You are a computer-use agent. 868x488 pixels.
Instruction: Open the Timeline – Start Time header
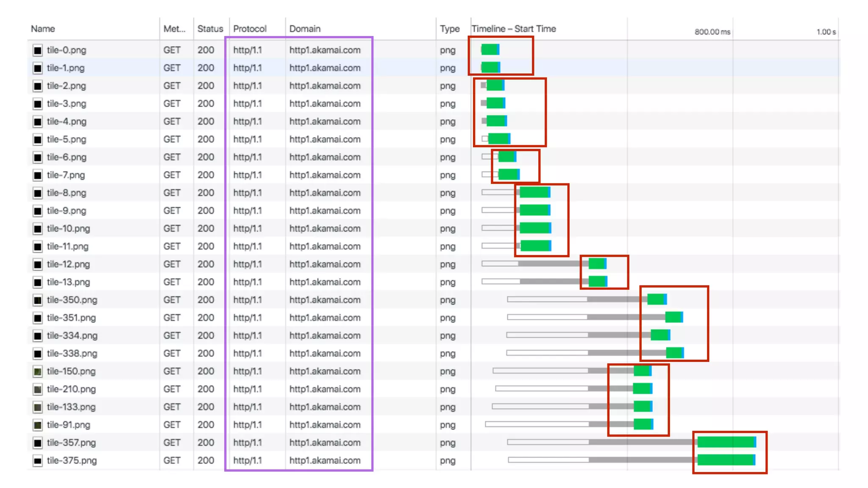514,29
